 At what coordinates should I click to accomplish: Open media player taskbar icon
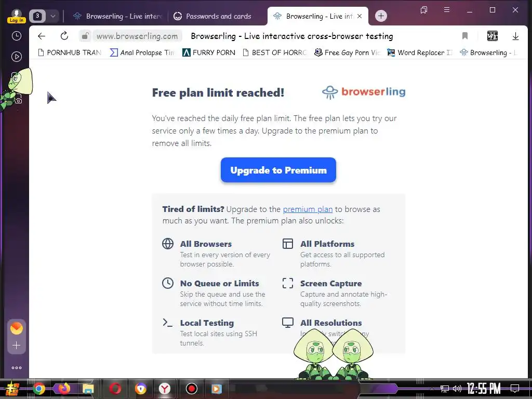(217, 389)
